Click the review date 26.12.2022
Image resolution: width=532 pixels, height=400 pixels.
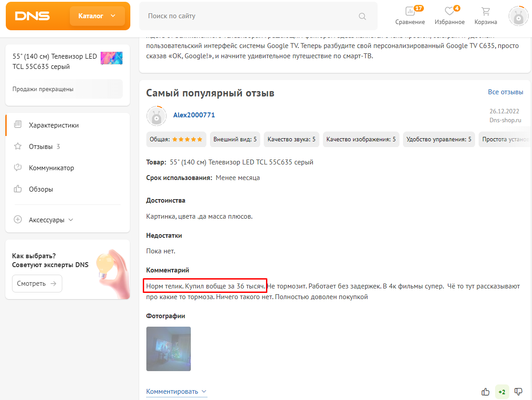coord(504,111)
